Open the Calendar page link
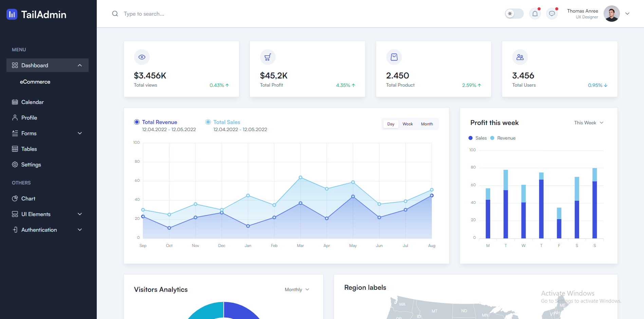Image resolution: width=644 pixels, height=319 pixels. 32,102
